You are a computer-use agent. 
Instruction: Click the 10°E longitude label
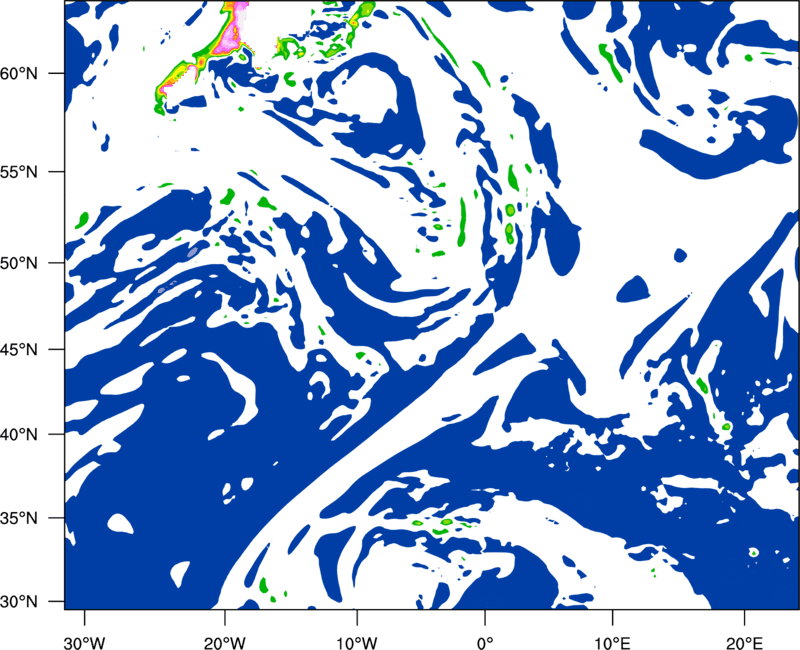click(x=612, y=642)
